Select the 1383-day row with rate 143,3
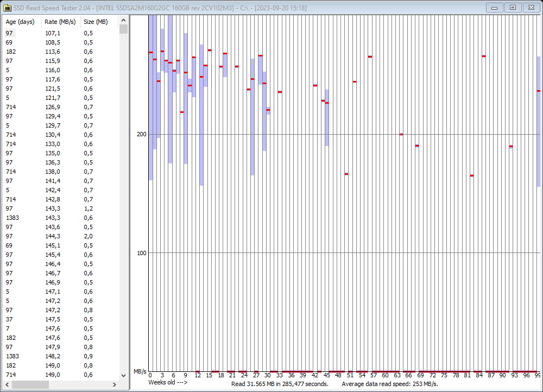543x392 pixels. [61, 218]
